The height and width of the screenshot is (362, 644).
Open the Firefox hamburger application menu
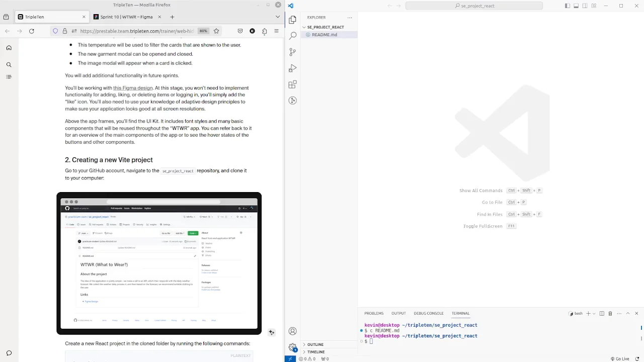tap(276, 31)
